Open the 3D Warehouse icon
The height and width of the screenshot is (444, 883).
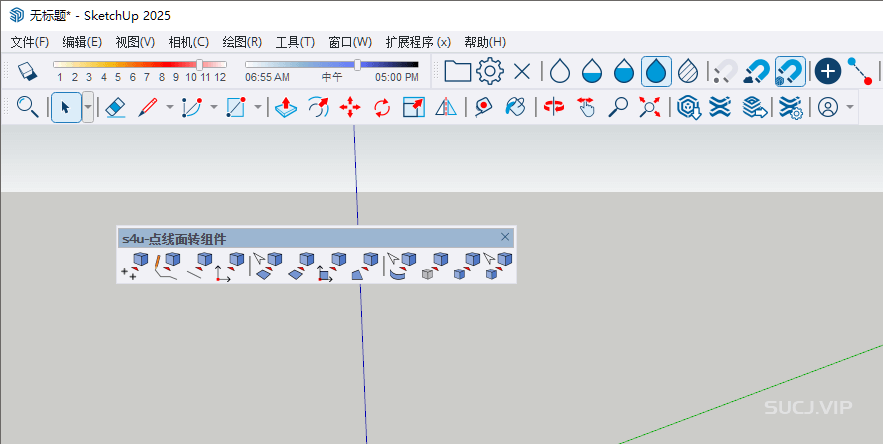pos(688,106)
